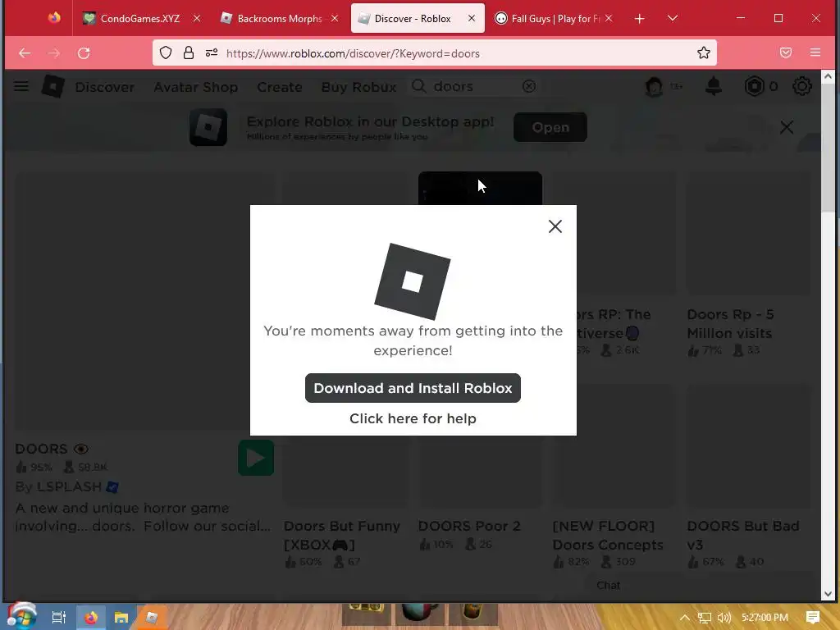Screen dimensions: 840x630
Task: Click the Roblox app icon in banner
Action: tap(208, 127)
